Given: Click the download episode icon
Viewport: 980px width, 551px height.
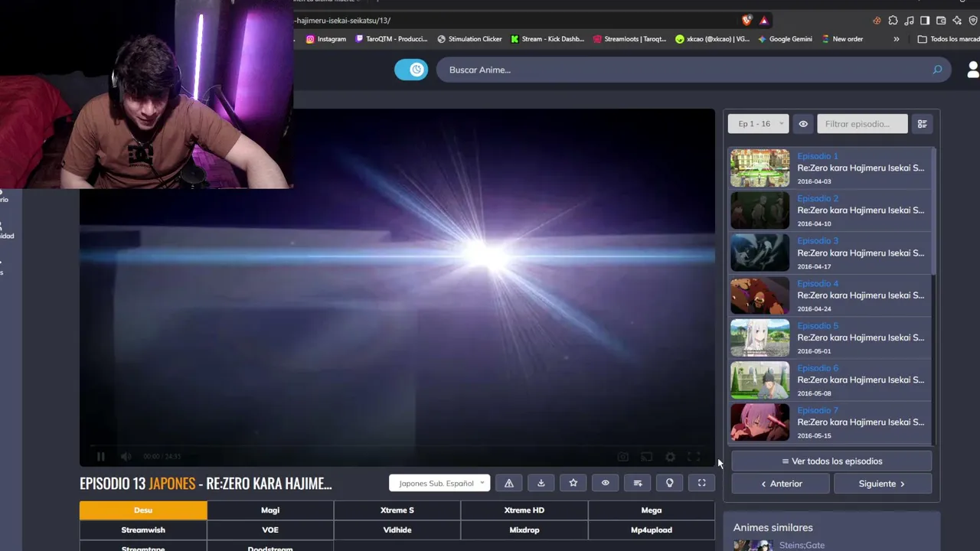Looking at the screenshot, I should tap(541, 483).
